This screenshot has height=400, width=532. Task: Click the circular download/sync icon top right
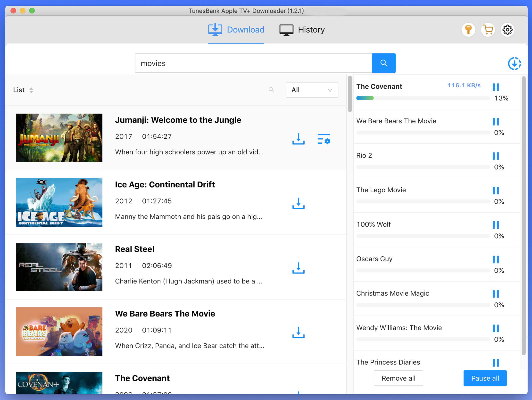point(514,63)
